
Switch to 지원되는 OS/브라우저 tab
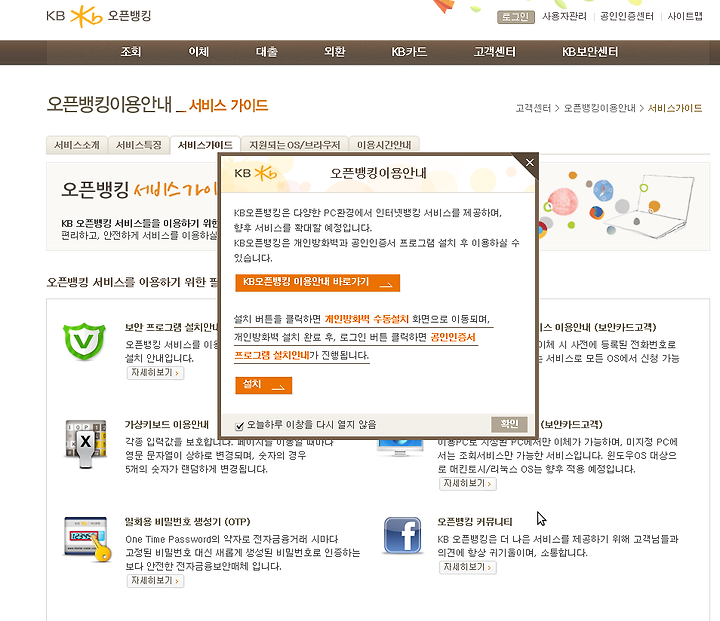tap(295, 145)
